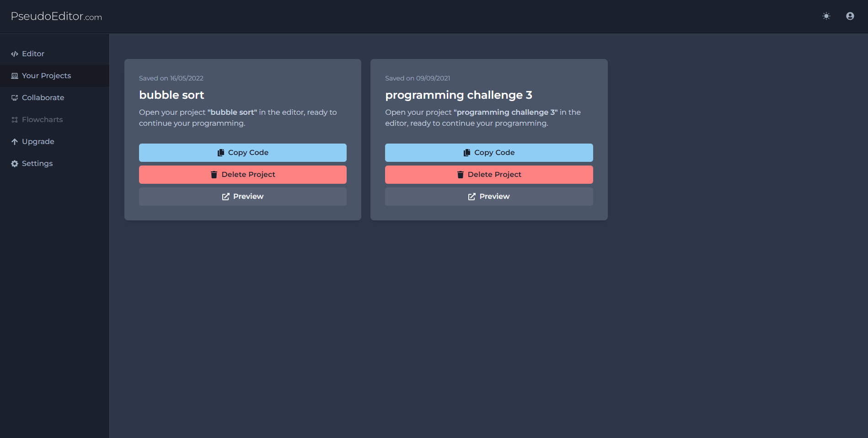The image size is (868, 438).
Task: Click the Upgrade arrow icon
Action: point(15,142)
